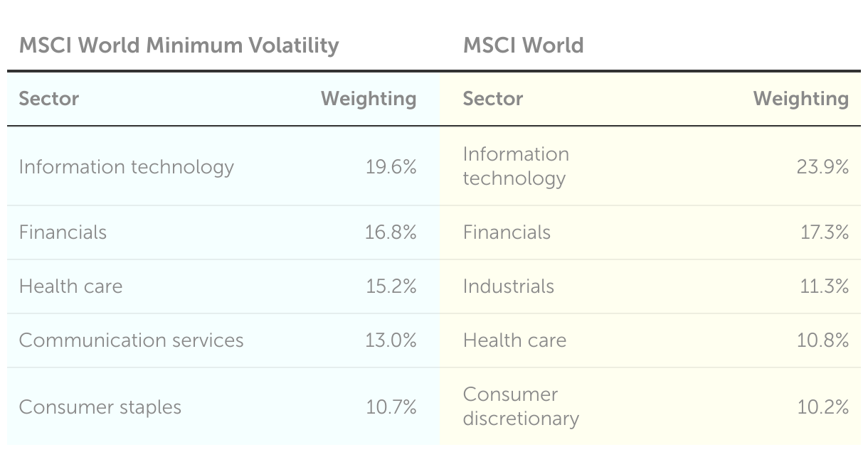868x452 pixels.
Task: Click Weighting header in MSCI World table
Action: pos(801,98)
